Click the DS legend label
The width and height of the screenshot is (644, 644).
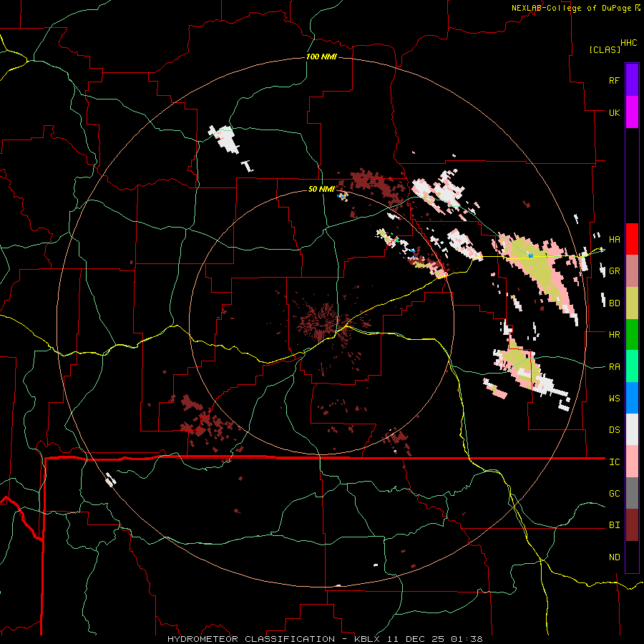tap(614, 430)
